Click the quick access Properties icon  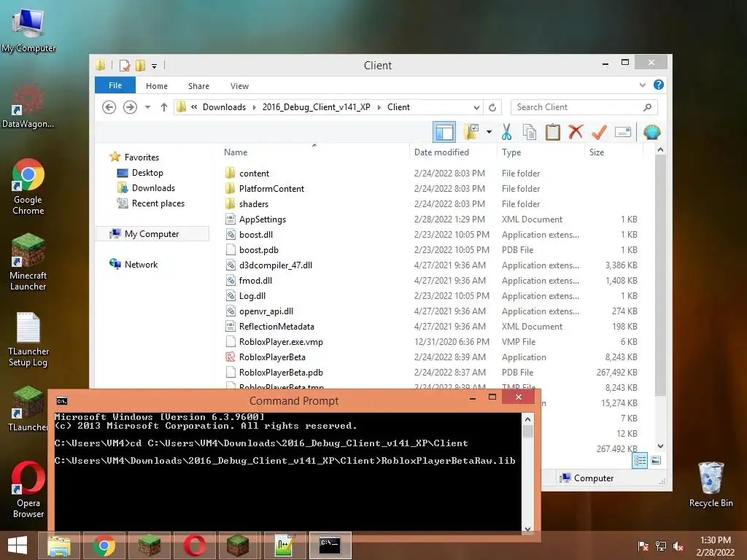click(124, 65)
